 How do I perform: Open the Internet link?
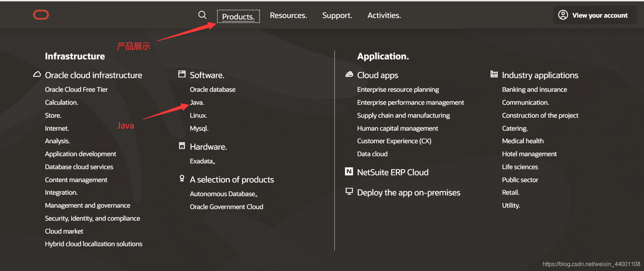(x=57, y=128)
